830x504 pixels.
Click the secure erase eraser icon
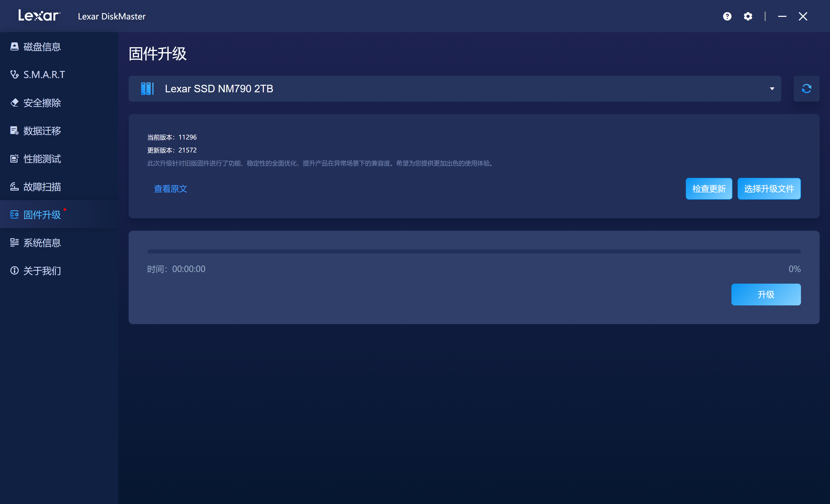click(14, 102)
